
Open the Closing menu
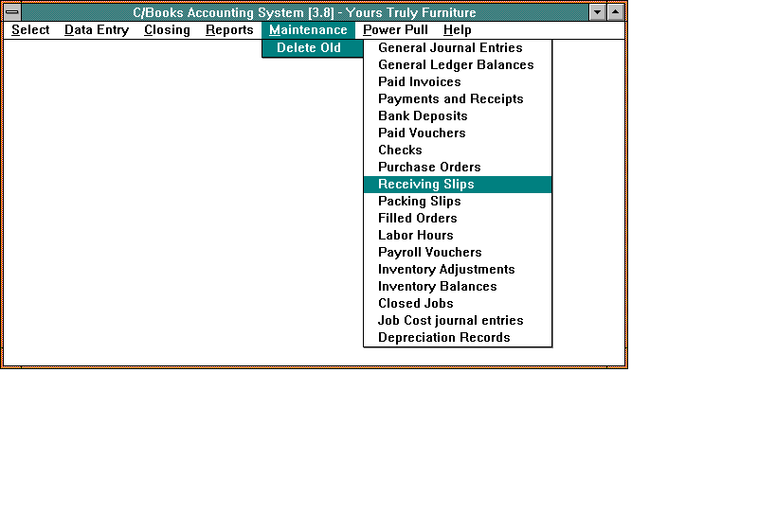point(167,30)
